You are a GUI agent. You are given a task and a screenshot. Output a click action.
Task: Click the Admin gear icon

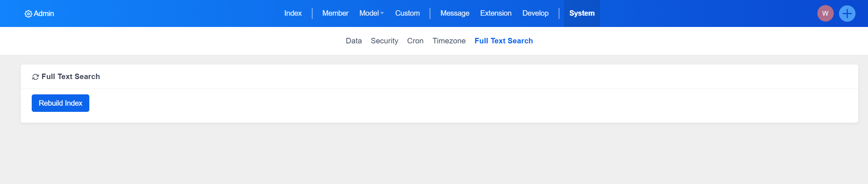tap(28, 14)
